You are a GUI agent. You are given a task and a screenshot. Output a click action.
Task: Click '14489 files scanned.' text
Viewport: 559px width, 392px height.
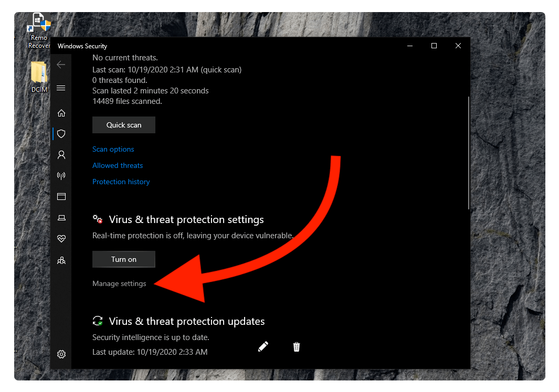[x=127, y=101]
